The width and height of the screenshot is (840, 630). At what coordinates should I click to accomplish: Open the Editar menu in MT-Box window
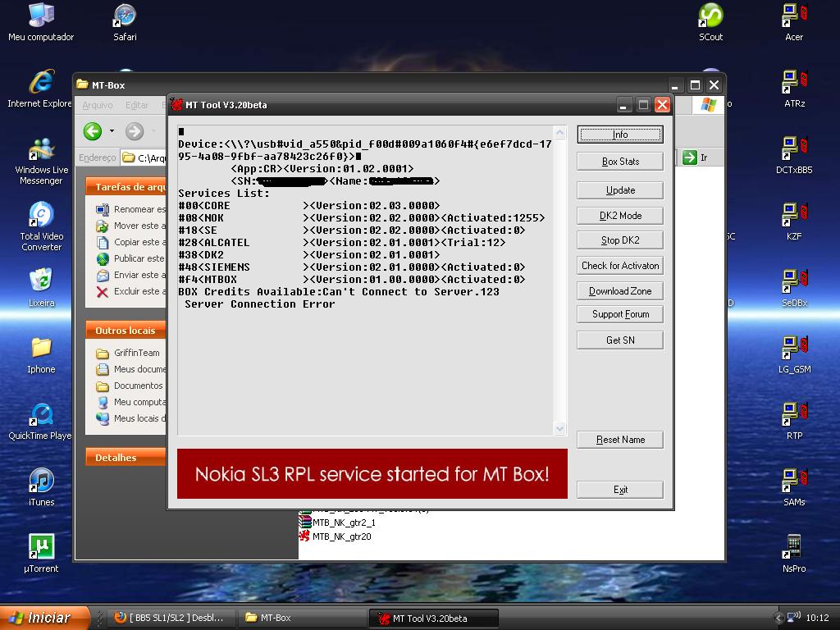137,106
